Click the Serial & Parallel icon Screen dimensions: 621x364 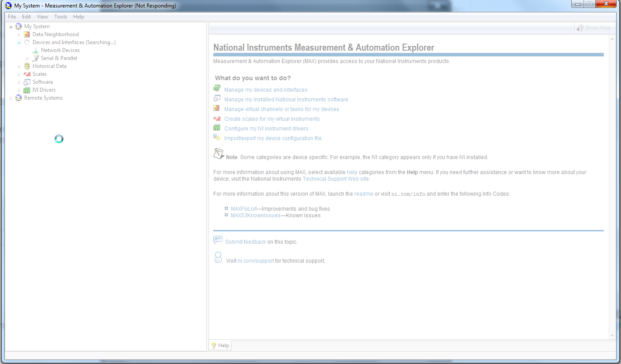coord(35,58)
